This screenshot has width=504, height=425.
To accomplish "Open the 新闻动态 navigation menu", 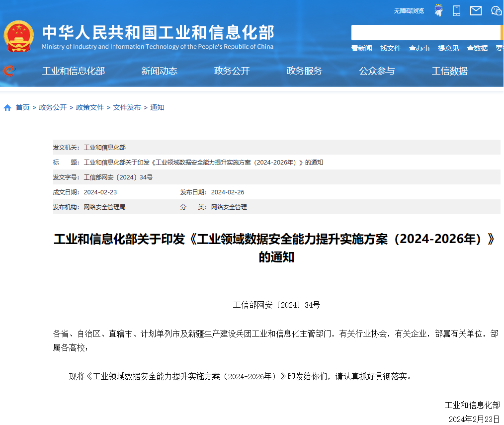I will (160, 71).
